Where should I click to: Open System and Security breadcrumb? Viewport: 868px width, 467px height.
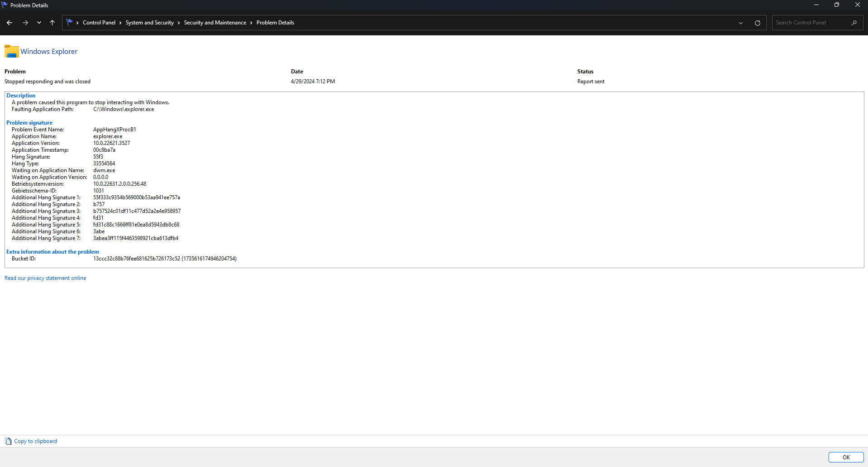[150, 23]
